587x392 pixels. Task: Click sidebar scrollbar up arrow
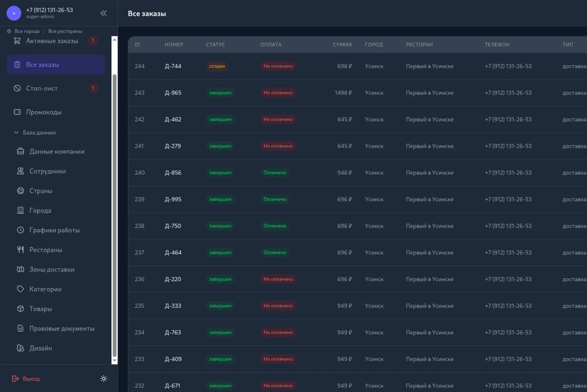pos(114,39)
